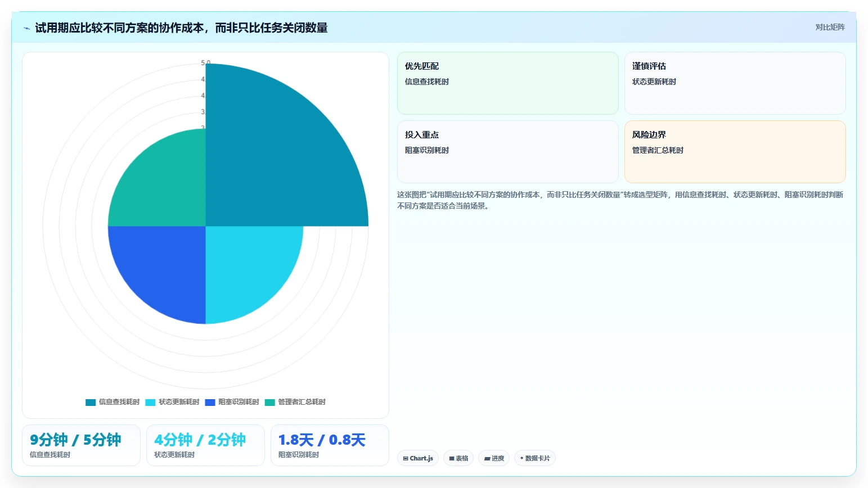
Task: Click the lightning icon beside the title
Action: [x=26, y=28]
